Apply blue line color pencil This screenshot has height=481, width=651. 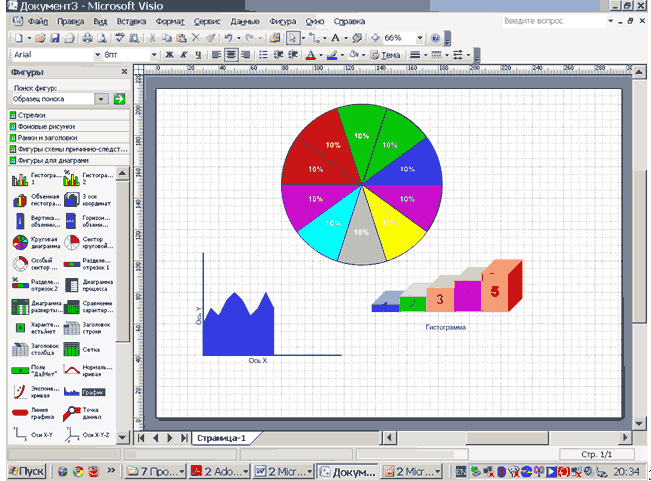pyautogui.click(x=332, y=55)
